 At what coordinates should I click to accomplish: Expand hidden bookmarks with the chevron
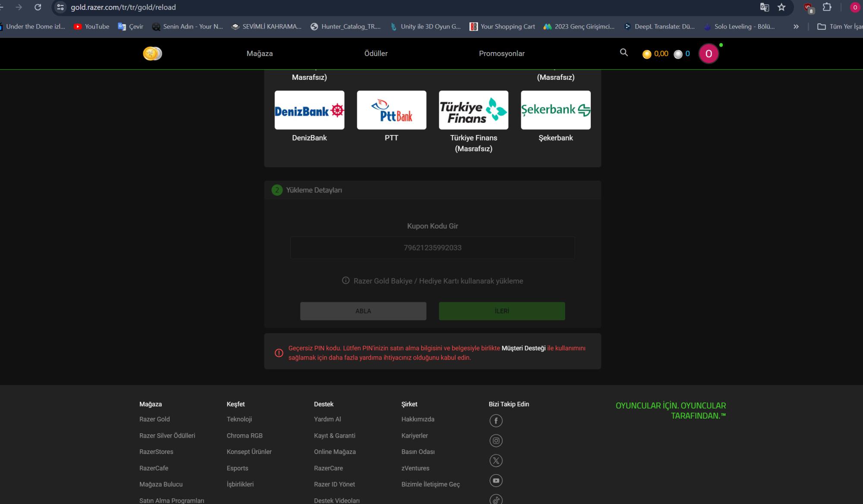[x=795, y=26]
